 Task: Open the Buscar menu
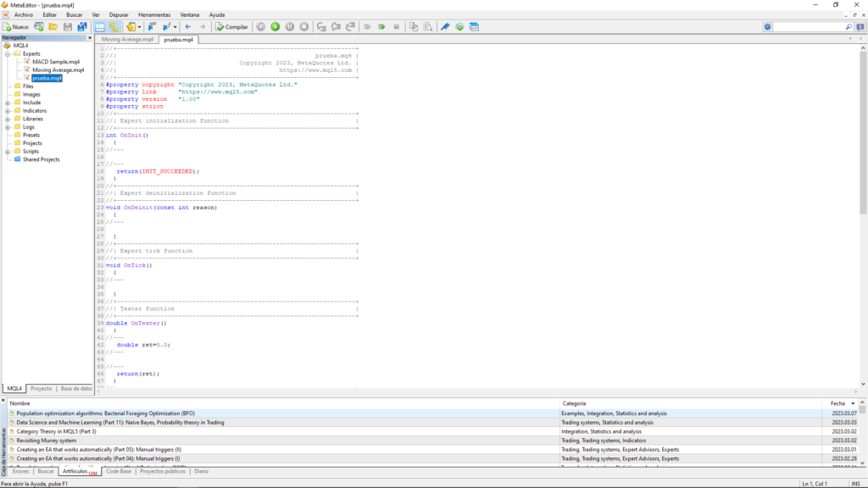tap(75, 15)
